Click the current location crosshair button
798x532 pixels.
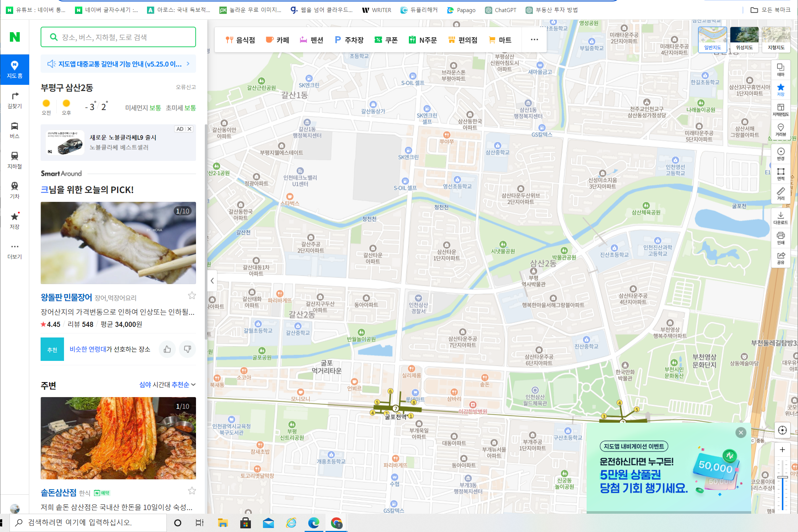point(782,430)
